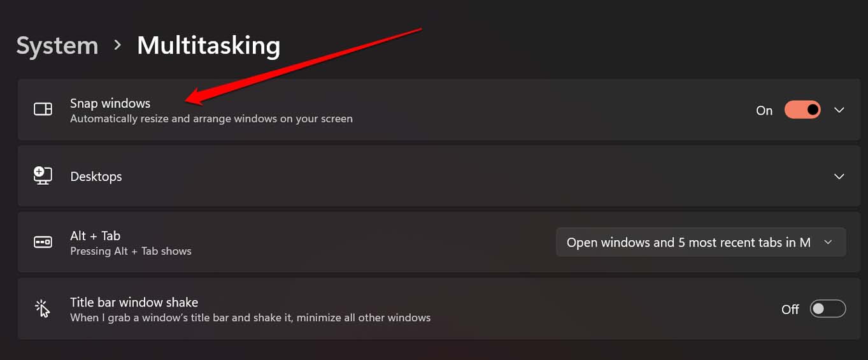
Task: Click Title bar window shake label
Action: pyautogui.click(x=134, y=302)
